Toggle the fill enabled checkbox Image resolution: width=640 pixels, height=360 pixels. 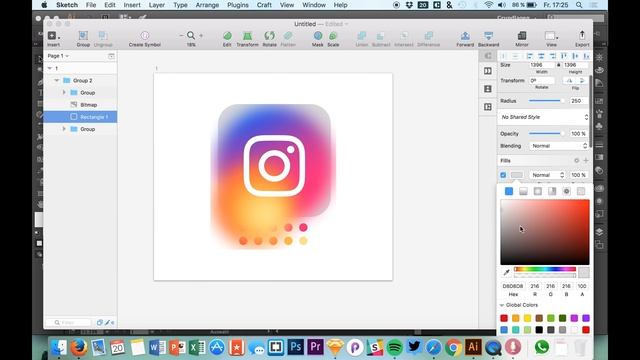503,175
